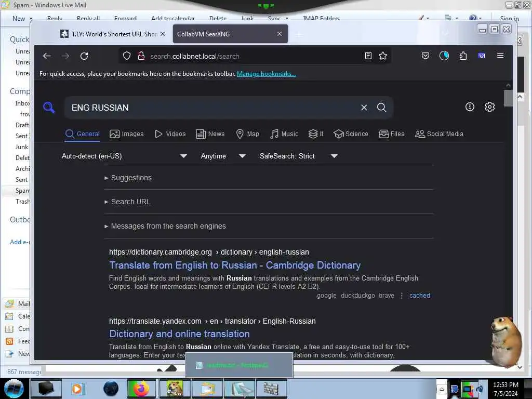Open cached version of Cambridge result
This screenshot has height=399, width=532.
tap(420, 296)
